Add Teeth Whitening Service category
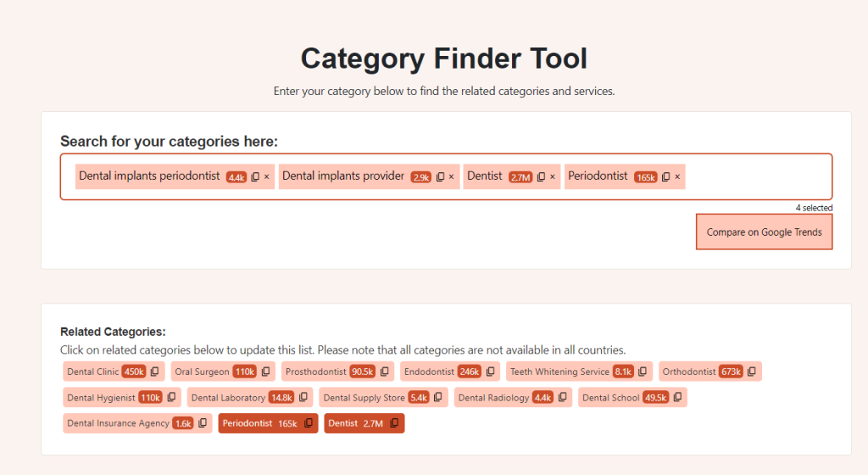This screenshot has height=475, width=868. point(559,372)
